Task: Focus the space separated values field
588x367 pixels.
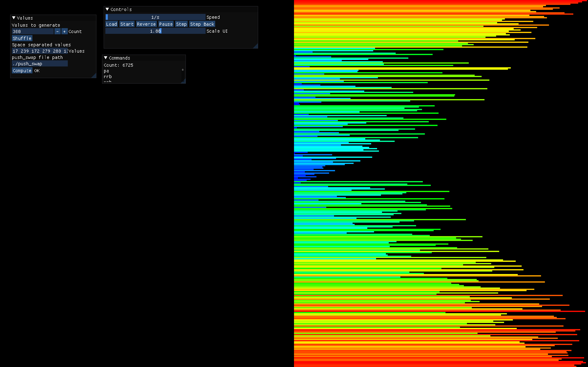Action: 40,51
